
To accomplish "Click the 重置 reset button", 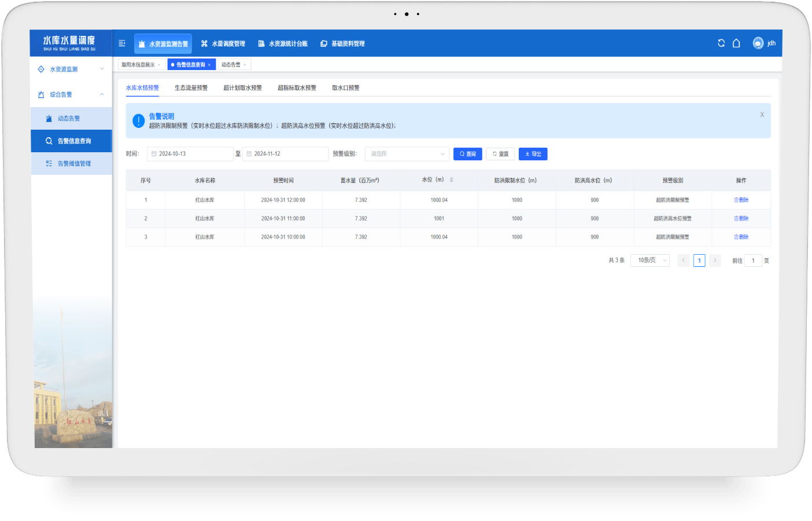I will pos(500,154).
